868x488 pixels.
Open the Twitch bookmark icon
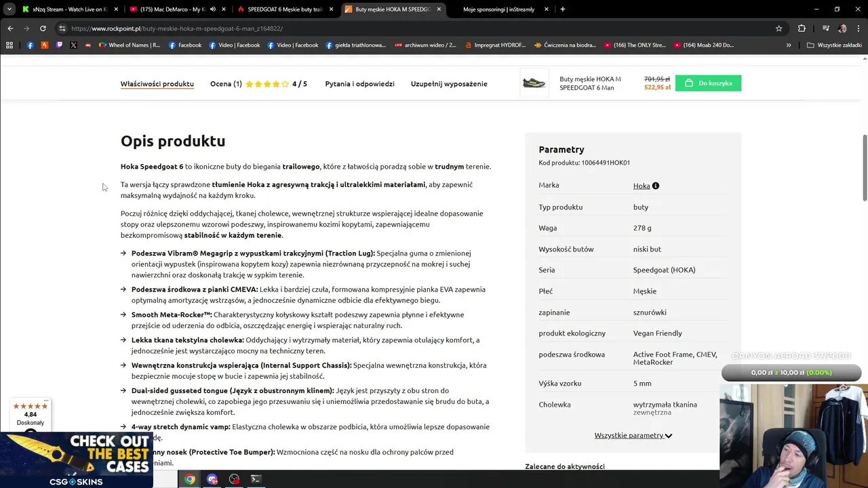(x=59, y=45)
